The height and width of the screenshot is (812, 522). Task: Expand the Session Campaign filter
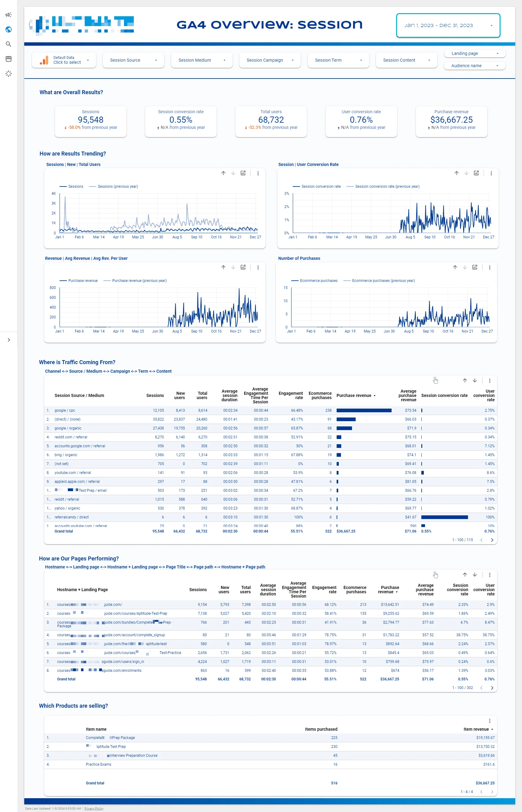pos(270,60)
